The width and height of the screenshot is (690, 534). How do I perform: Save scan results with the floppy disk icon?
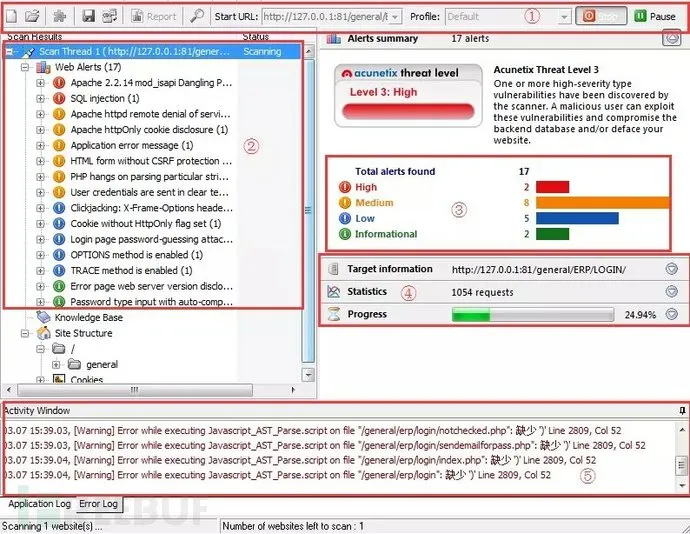[88, 17]
